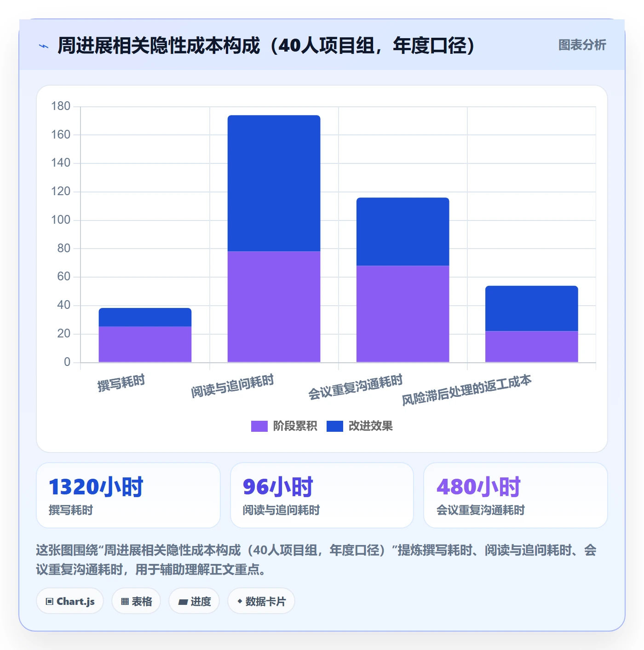The width and height of the screenshot is (644, 650).
Task: Click purple segment of 阅读与追问耗时 bar
Action: point(274,307)
